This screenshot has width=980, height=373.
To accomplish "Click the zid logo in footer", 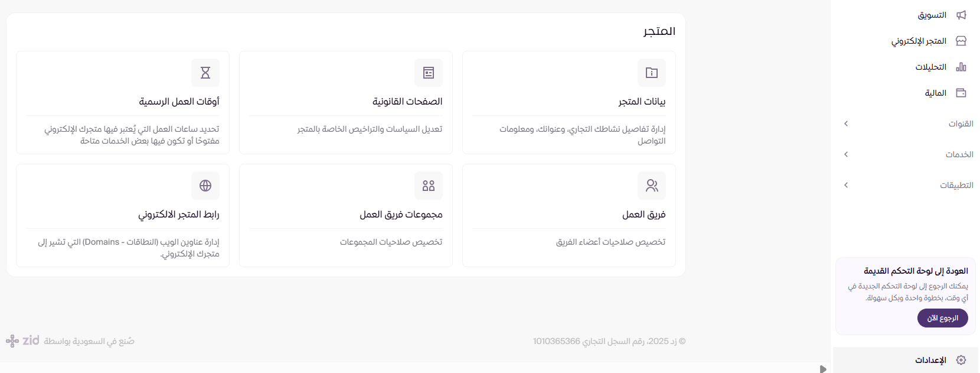I will coord(23,340).
